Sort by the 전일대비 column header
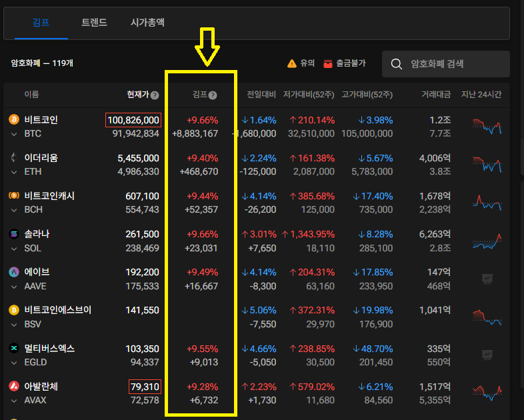The height and width of the screenshot is (420, 524). click(x=261, y=95)
